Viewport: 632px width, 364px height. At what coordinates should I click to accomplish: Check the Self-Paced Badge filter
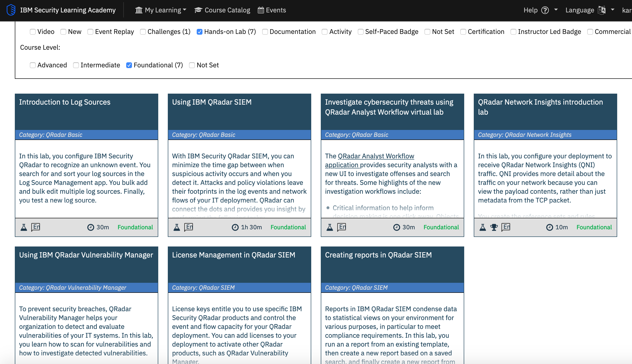tap(360, 32)
